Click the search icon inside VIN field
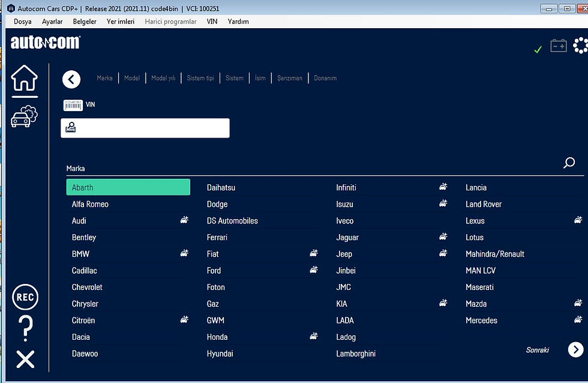588x383 pixels. pos(71,127)
